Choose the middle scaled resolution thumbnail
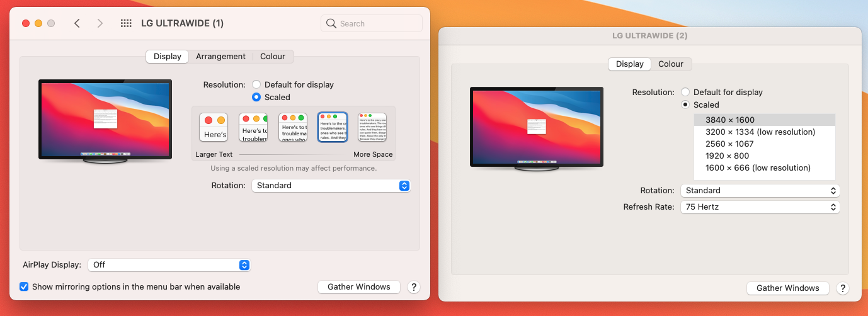This screenshot has width=868, height=316. pyautogui.click(x=293, y=127)
